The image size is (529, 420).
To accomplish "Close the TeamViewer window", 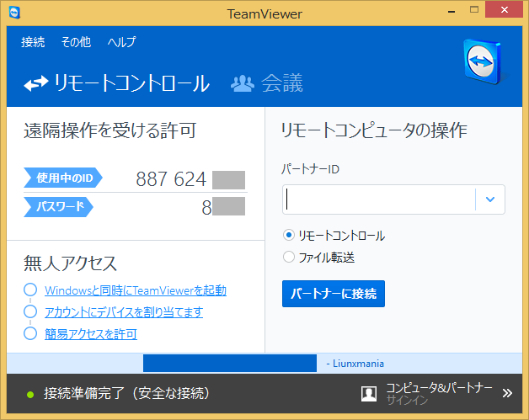I will pos(504,10).
